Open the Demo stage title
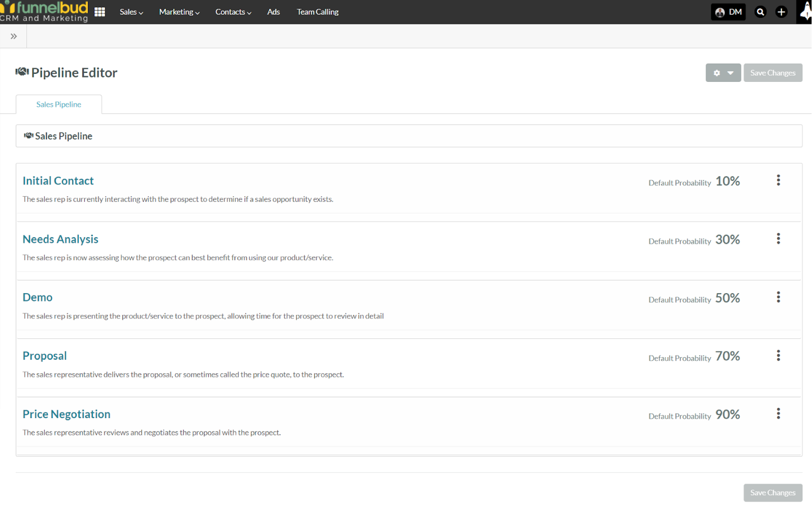 [37, 297]
